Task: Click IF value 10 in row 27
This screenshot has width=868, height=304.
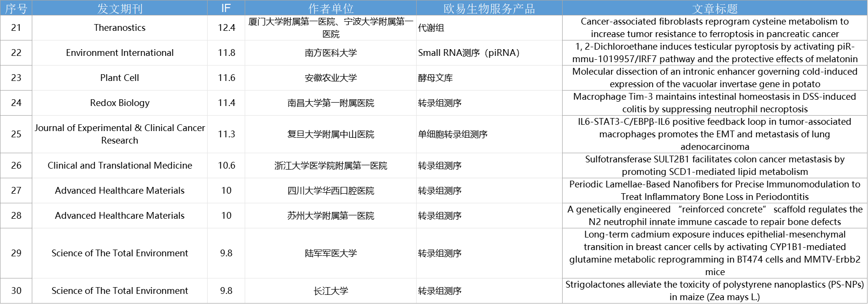Action: tap(226, 190)
